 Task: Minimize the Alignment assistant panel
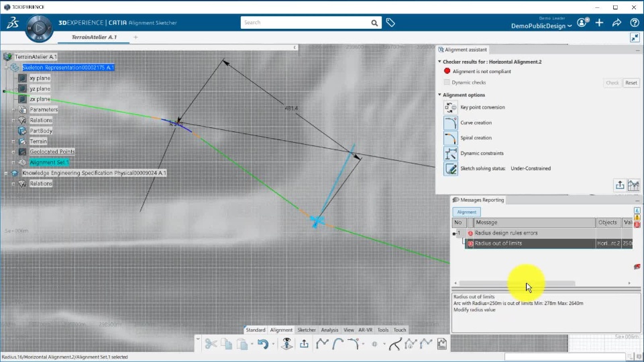point(637,50)
